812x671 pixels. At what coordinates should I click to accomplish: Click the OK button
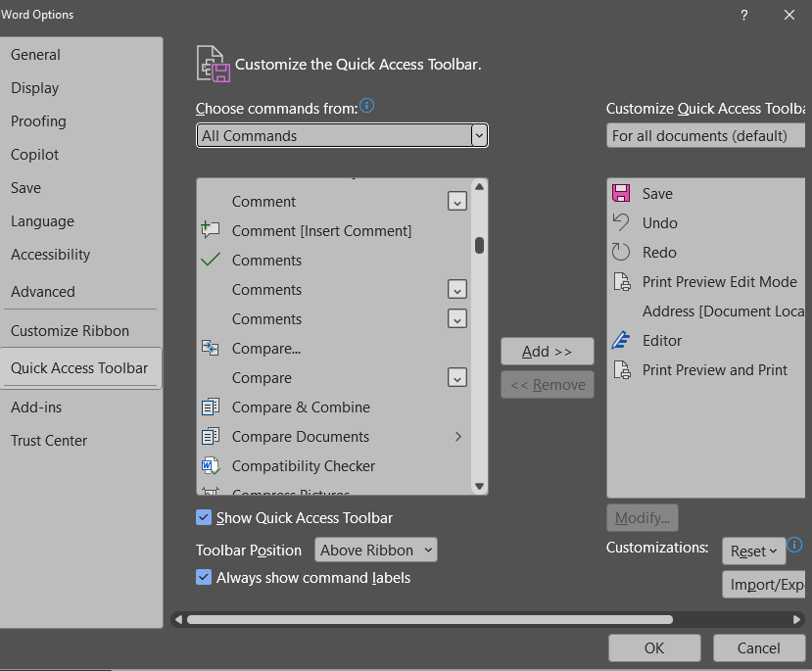(654, 647)
